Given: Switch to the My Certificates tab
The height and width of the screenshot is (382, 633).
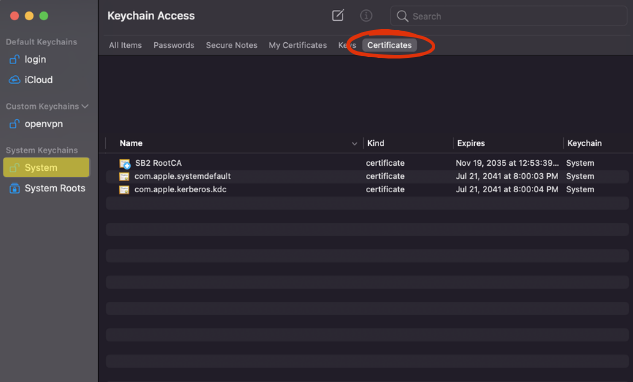Looking at the screenshot, I should [298, 45].
